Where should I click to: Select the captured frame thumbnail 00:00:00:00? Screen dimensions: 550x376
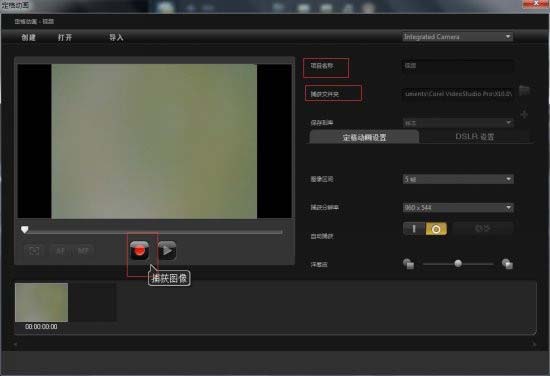click(41, 302)
